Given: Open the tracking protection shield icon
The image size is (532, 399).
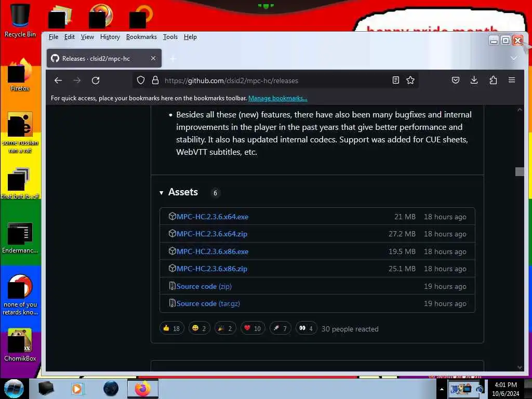Looking at the screenshot, I should point(140,81).
